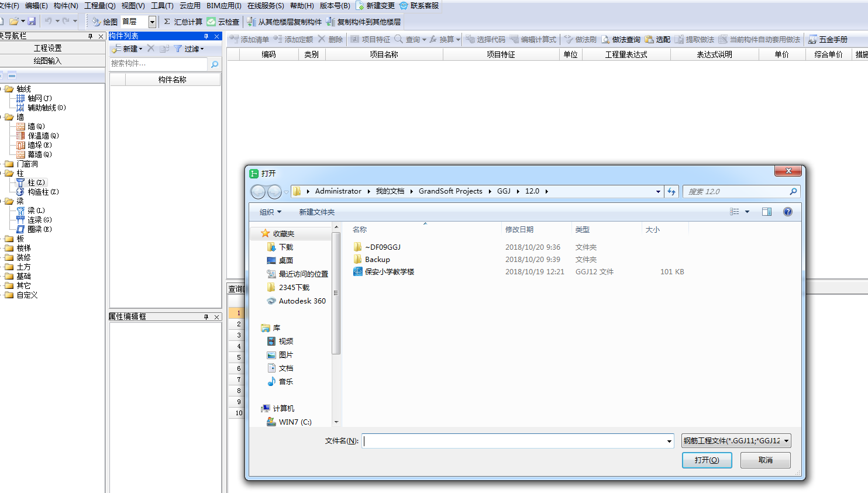The width and height of the screenshot is (868, 493).
Task: Open the 在线服务(S) menu
Action: [x=266, y=5]
